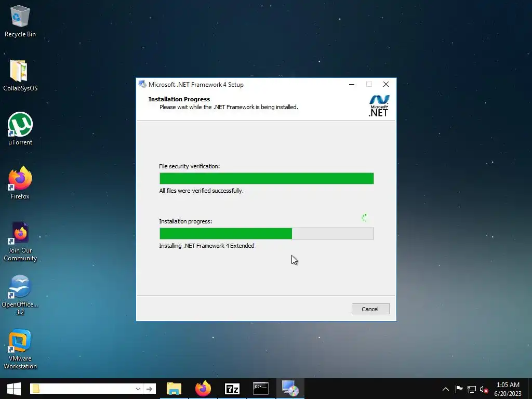This screenshot has height=399, width=532.
Task: Click the .NET setup taskbar icon
Action: click(x=290, y=389)
